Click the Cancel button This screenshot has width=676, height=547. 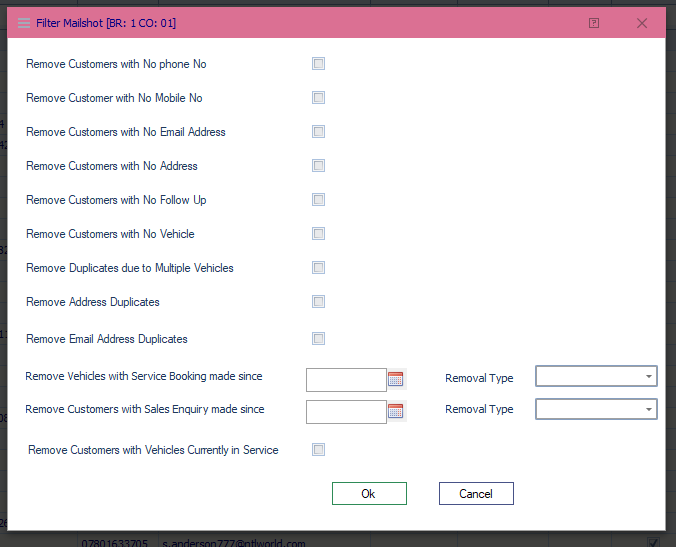(x=476, y=494)
